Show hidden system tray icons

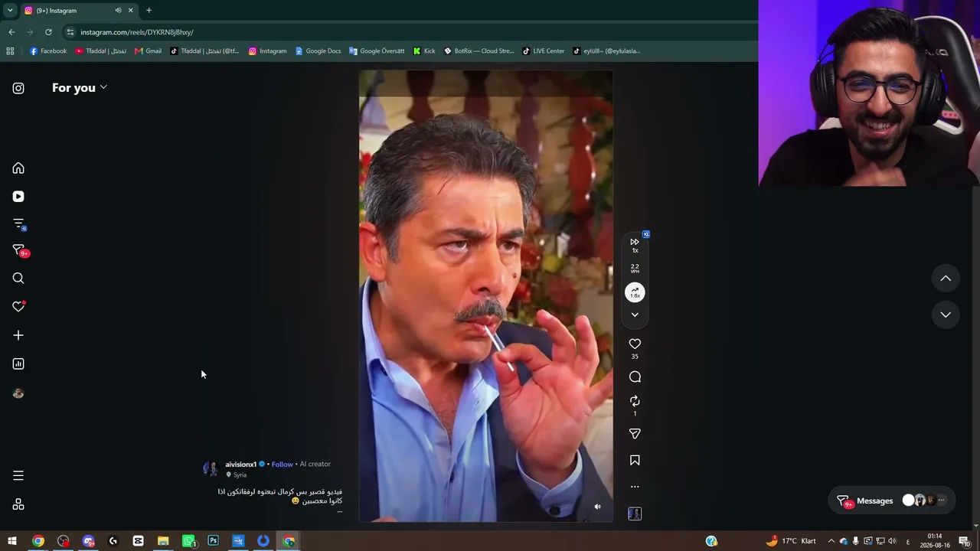point(831,541)
